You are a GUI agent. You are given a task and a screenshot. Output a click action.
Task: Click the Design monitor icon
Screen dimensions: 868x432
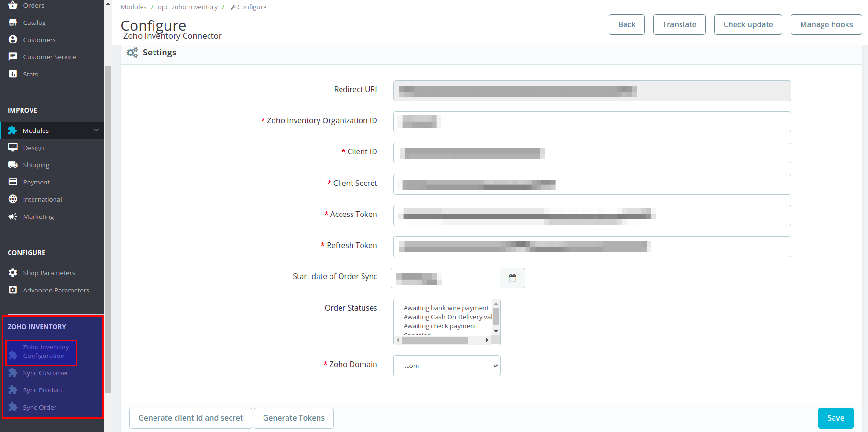click(x=13, y=148)
